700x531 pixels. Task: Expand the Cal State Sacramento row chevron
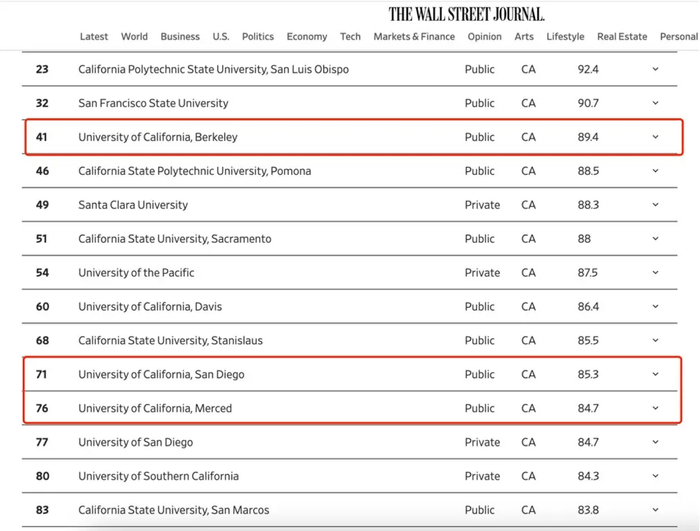(x=655, y=239)
